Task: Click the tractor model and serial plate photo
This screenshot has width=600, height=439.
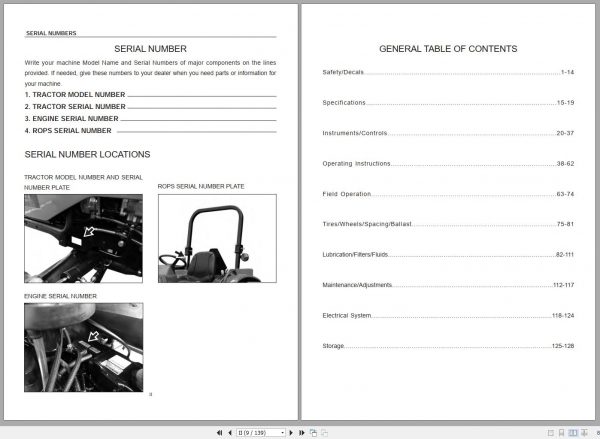Action: point(83,238)
